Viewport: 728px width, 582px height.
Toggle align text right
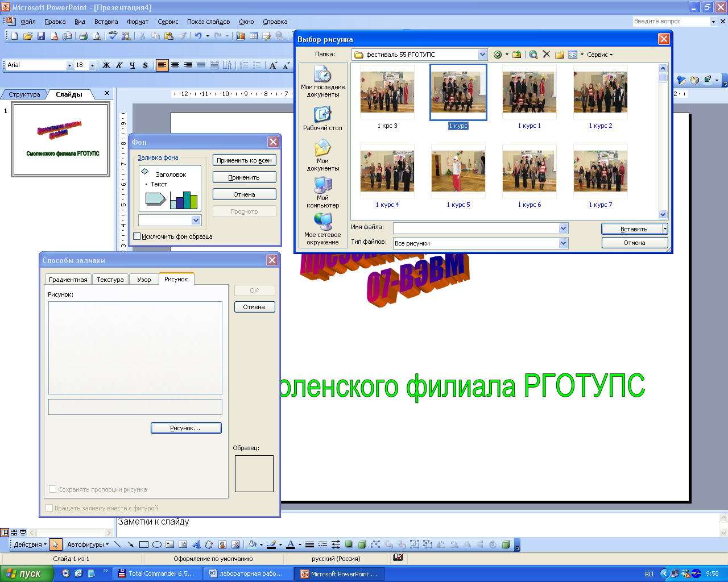[188, 65]
